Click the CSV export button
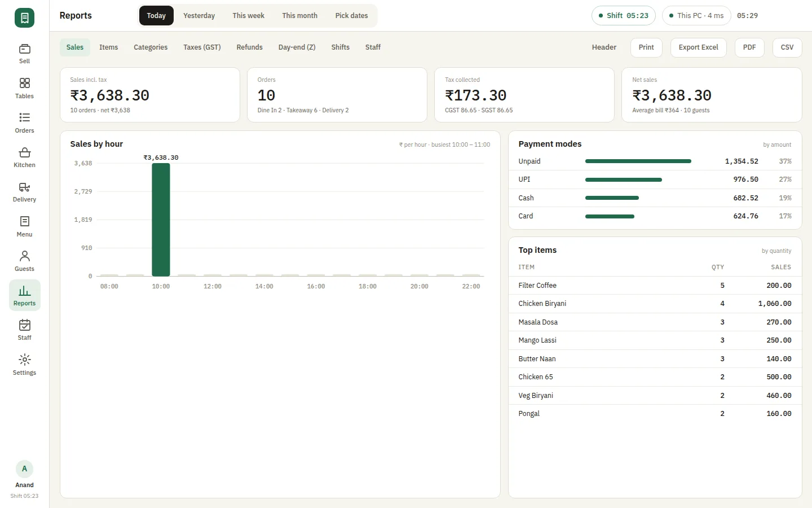 point(787,47)
